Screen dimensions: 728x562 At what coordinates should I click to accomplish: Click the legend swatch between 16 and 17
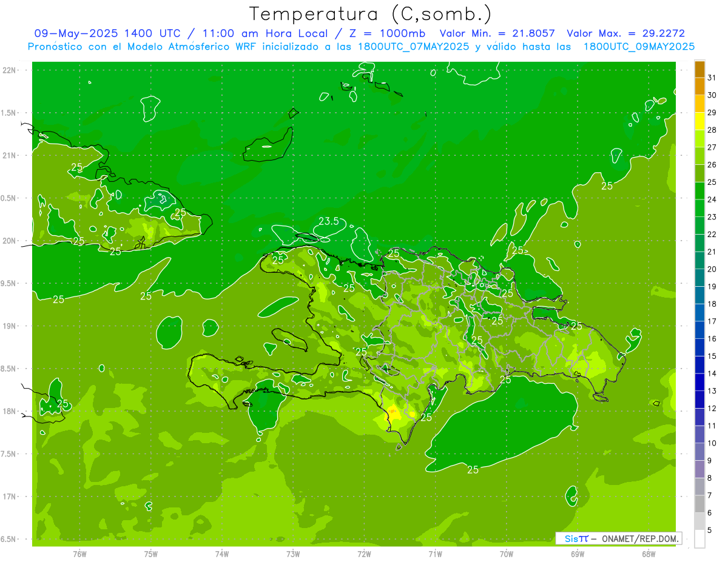[699, 330]
